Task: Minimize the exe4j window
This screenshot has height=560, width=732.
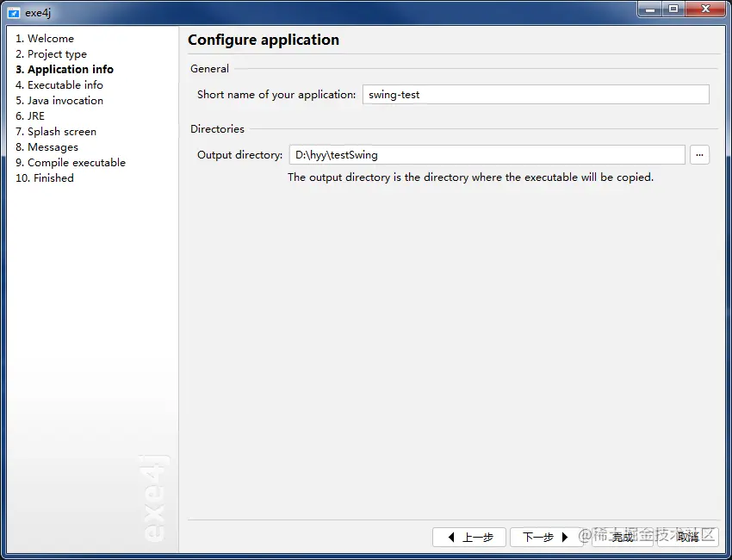Action: click(x=650, y=9)
